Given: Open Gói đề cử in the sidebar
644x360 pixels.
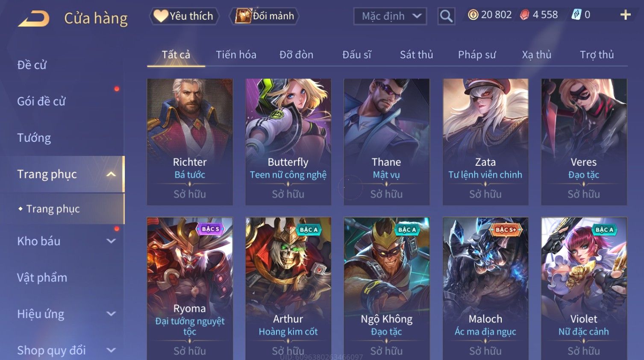Looking at the screenshot, I should tap(41, 101).
